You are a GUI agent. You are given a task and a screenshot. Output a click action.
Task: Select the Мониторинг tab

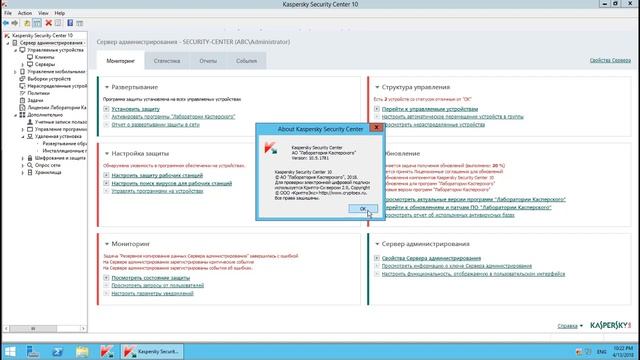click(x=120, y=61)
